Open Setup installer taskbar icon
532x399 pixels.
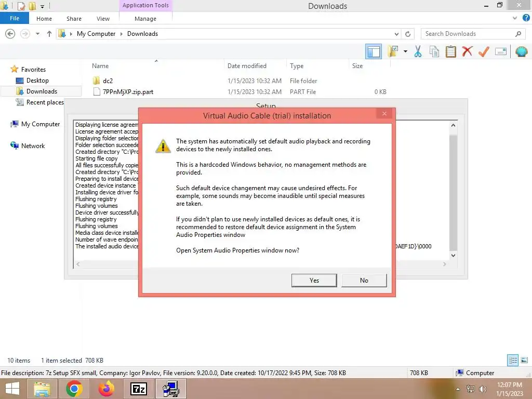170,389
